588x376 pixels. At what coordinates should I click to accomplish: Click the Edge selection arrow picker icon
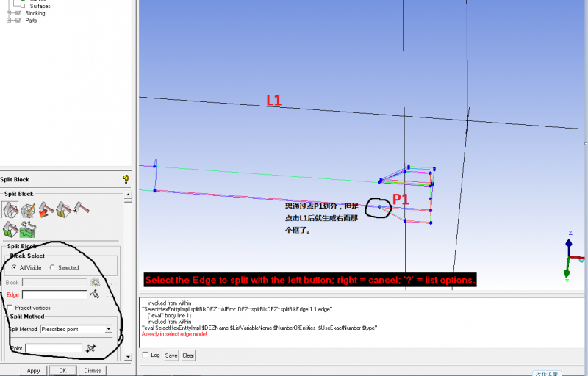95,294
